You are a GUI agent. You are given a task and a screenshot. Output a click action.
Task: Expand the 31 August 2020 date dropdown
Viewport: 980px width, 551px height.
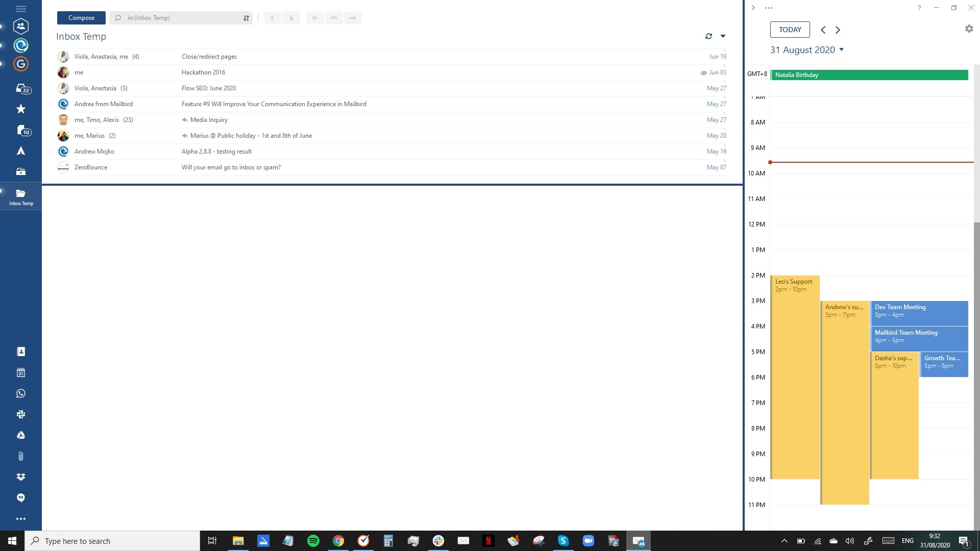point(807,50)
